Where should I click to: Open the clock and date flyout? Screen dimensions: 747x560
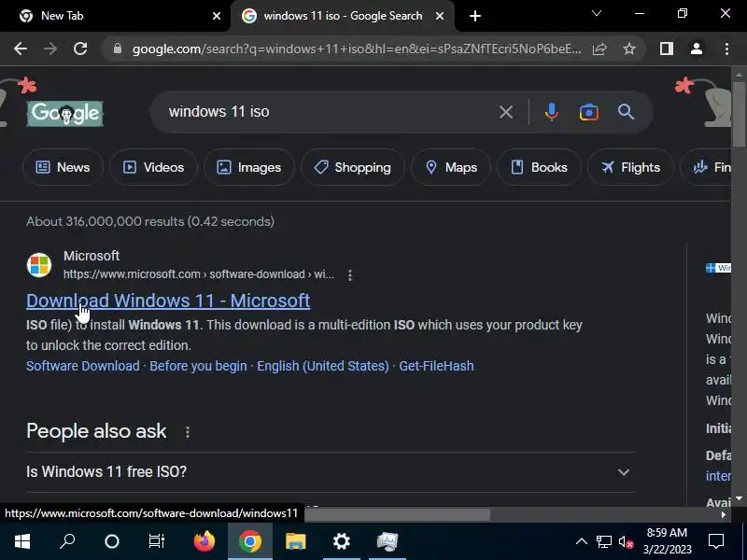[x=667, y=541]
